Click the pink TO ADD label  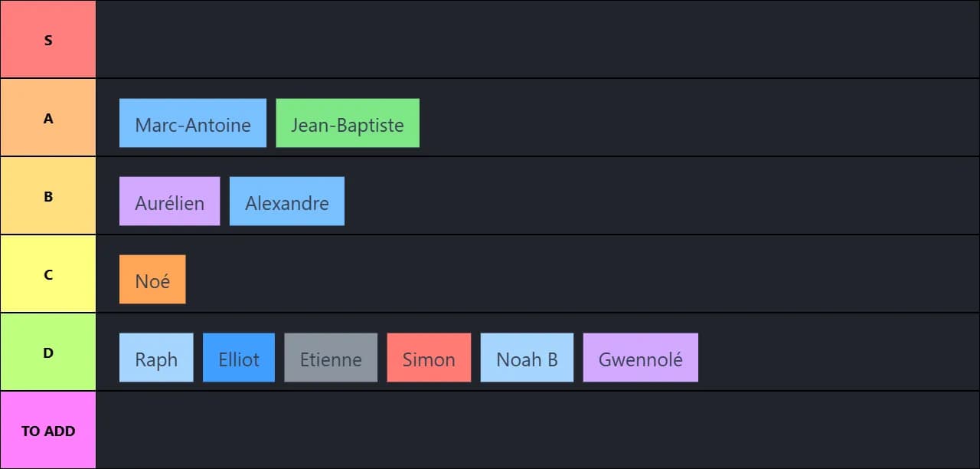click(48, 430)
